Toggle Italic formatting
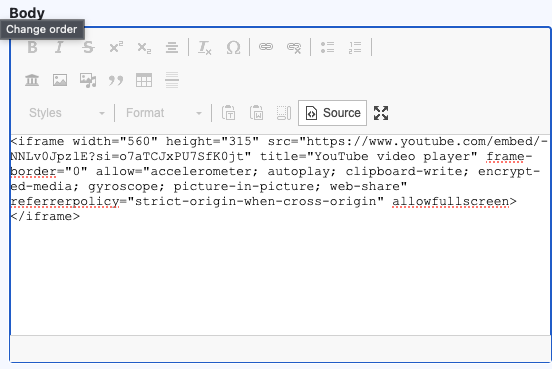This screenshot has height=369, width=554. (59, 47)
